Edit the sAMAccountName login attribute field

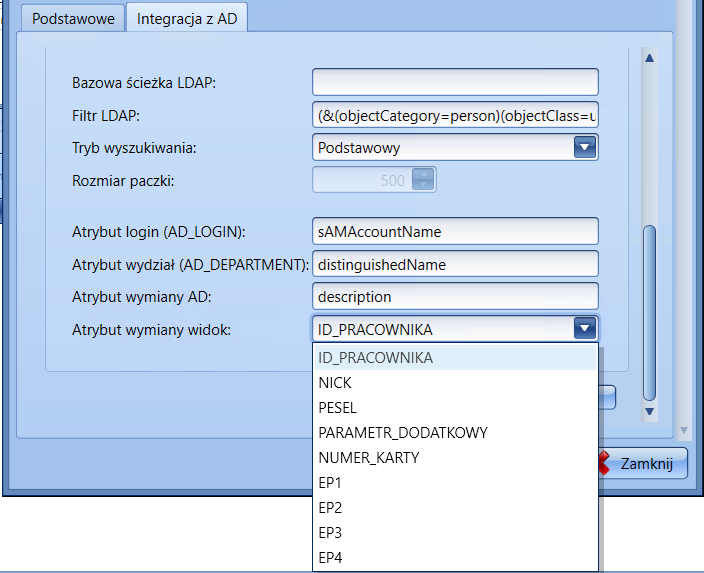[455, 231]
